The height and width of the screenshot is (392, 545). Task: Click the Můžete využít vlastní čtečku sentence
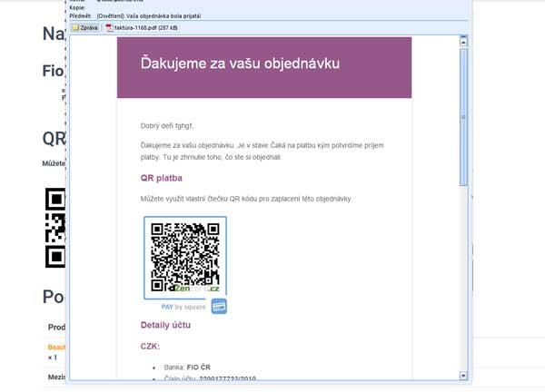[x=246, y=199]
